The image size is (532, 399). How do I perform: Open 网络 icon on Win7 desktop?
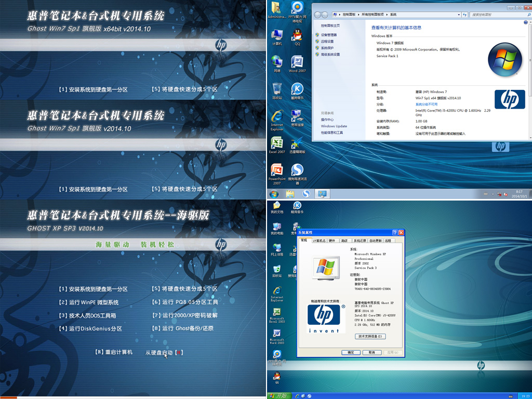pyautogui.click(x=277, y=64)
